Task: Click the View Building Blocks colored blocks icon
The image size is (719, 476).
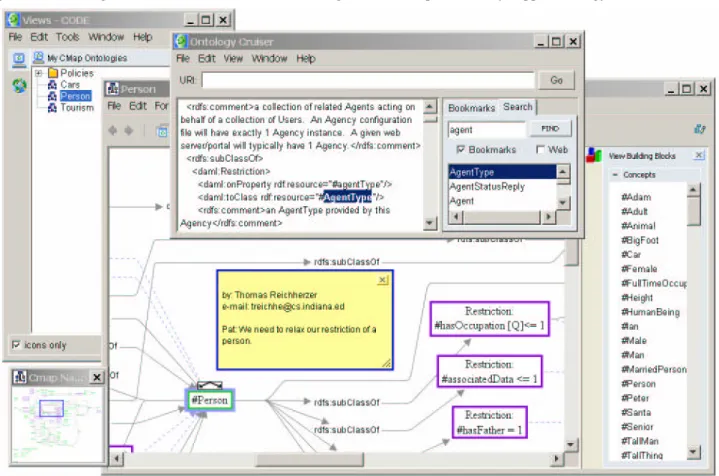Action: (x=594, y=155)
